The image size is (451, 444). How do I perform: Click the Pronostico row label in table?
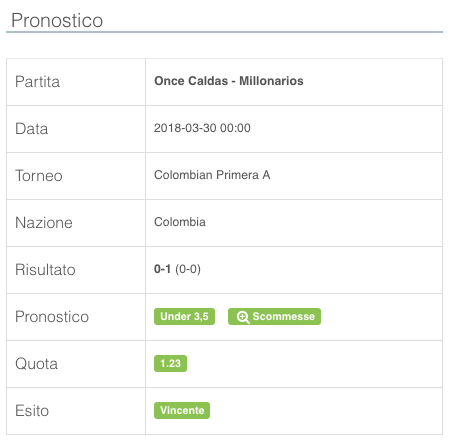point(52,317)
